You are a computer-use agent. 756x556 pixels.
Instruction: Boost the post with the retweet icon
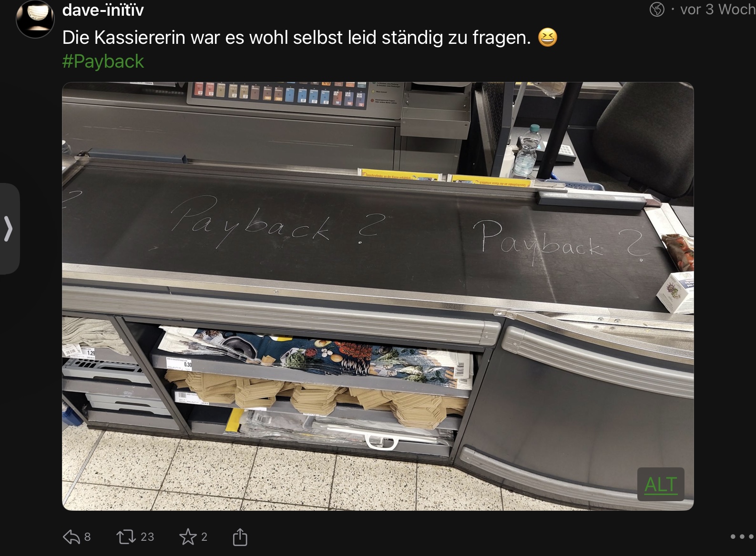coord(126,537)
